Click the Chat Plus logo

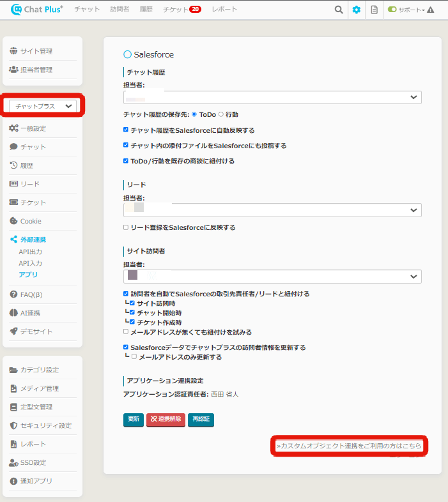coord(37,10)
